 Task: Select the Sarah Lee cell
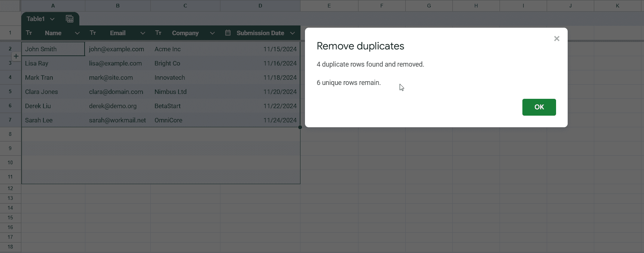click(53, 120)
